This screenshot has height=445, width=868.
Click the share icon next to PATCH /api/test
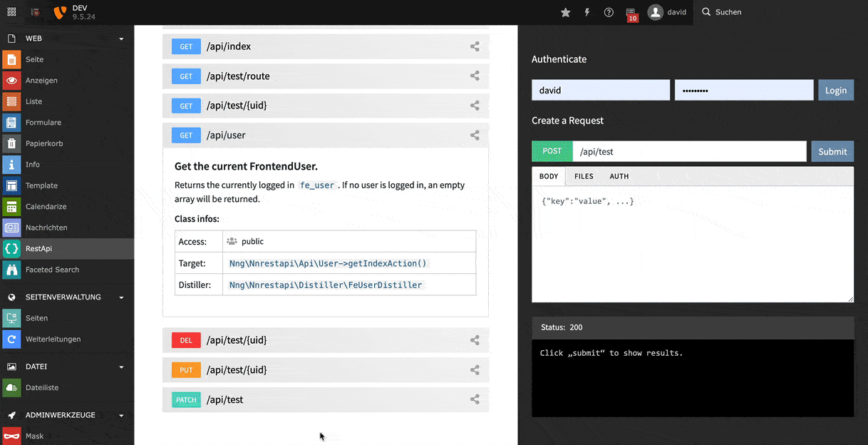click(475, 399)
